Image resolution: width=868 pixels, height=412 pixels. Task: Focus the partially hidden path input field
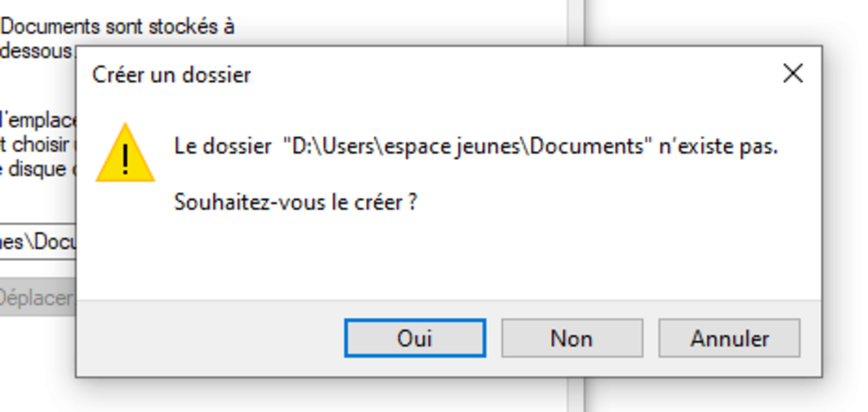coord(38,241)
